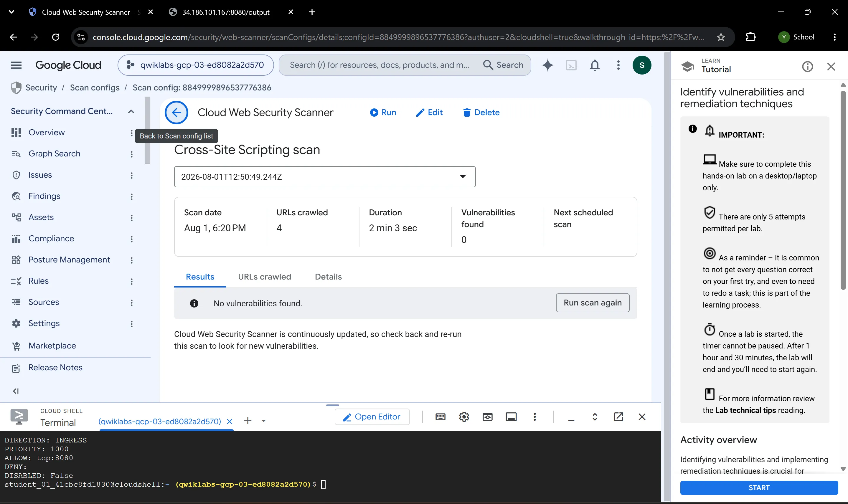Switch to the URLs crawled tab
The height and width of the screenshot is (504, 848).
coord(265,277)
